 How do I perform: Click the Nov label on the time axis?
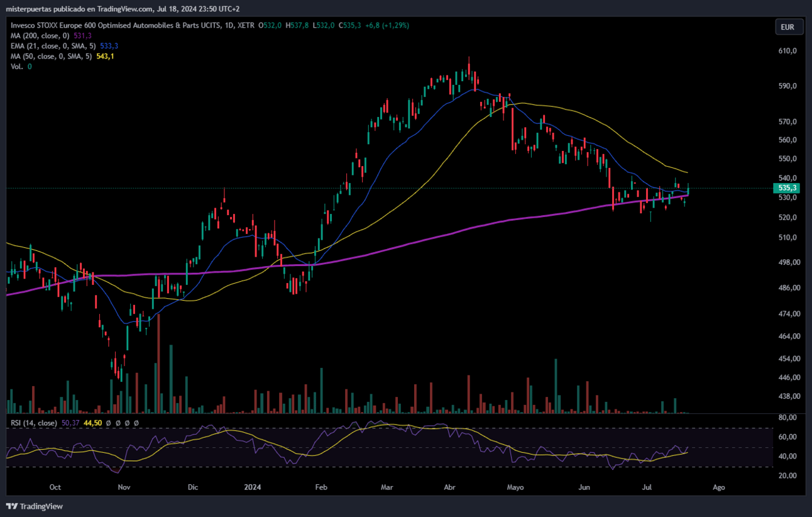[x=124, y=487]
